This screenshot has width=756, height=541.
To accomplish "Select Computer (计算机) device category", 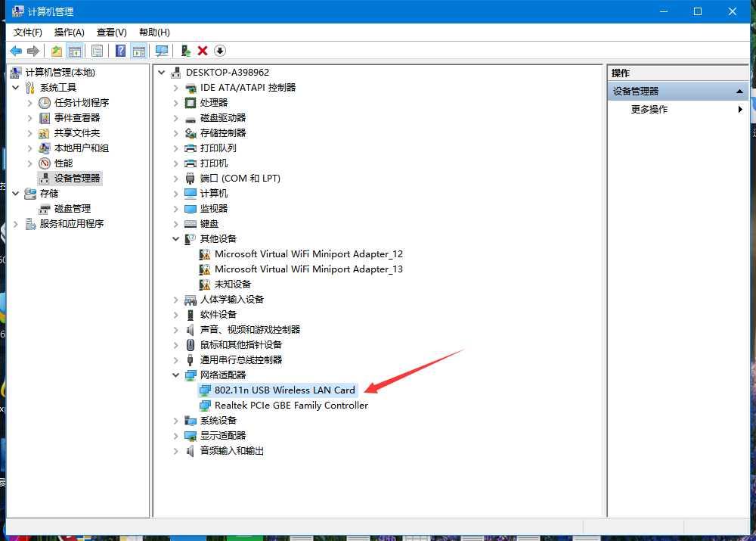I will click(214, 194).
